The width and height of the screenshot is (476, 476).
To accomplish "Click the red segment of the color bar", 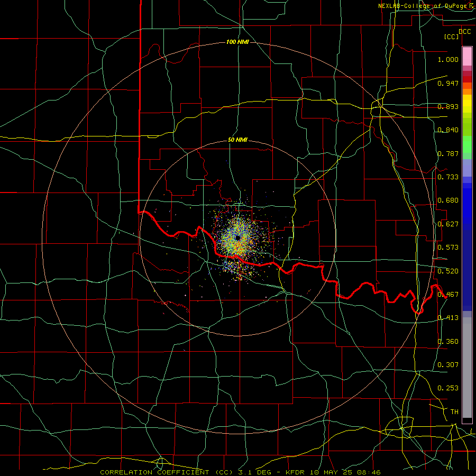I will (467, 79).
